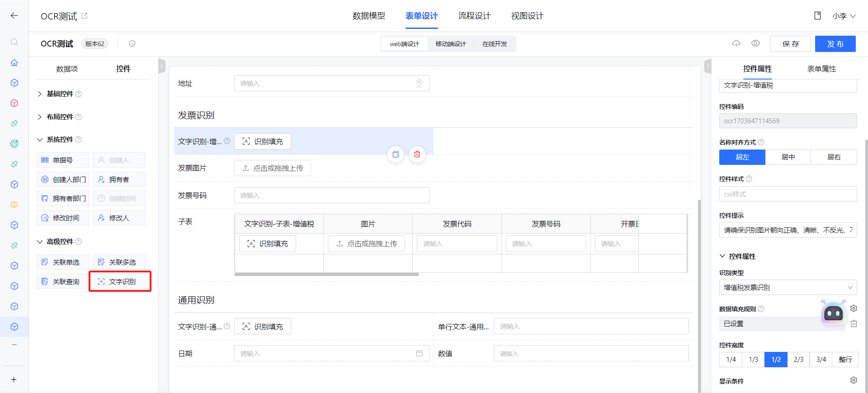Click the cloud upload icon
The height and width of the screenshot is (393, 868).
point(736,43)
